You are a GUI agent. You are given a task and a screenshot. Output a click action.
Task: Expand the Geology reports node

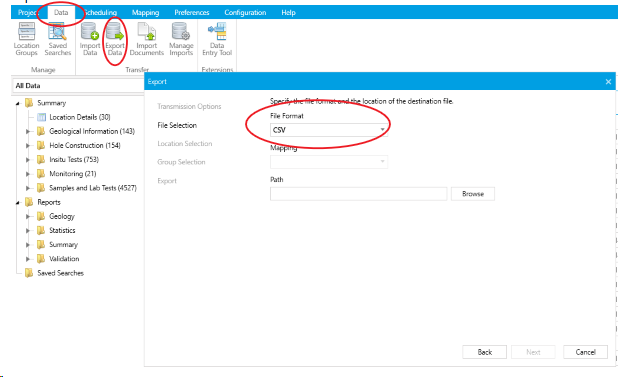(x=28, y=216)
